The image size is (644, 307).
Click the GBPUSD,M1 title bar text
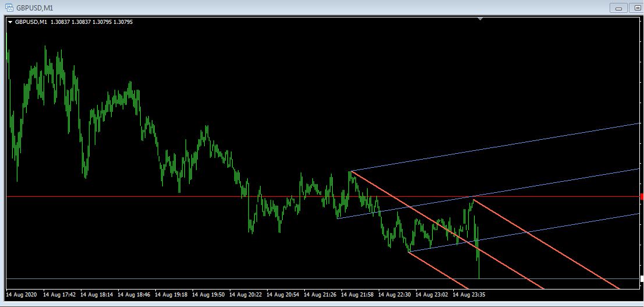35,8
